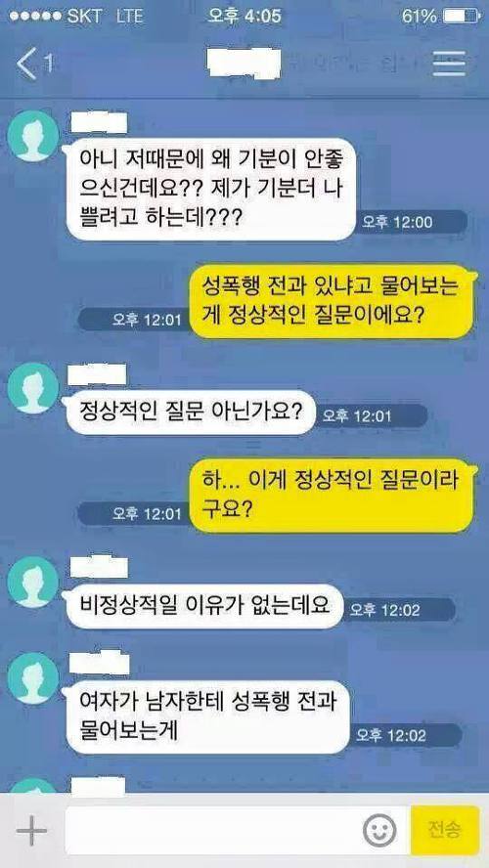Tap the avatar next to 정상적인 질문 아닌가요
Viewport: 489px width, 868px height.
pos(33,388)
